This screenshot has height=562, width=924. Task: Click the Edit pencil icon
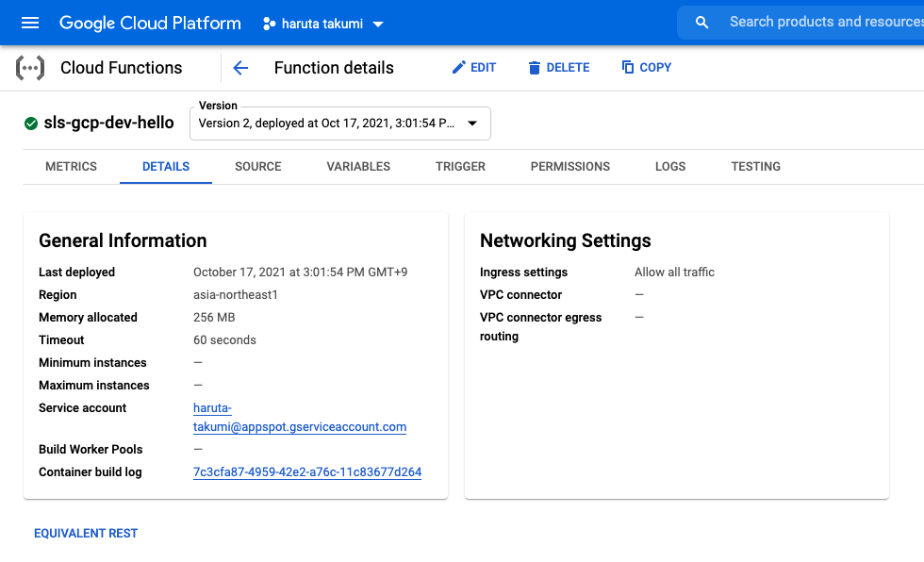(x=458, y=67)
